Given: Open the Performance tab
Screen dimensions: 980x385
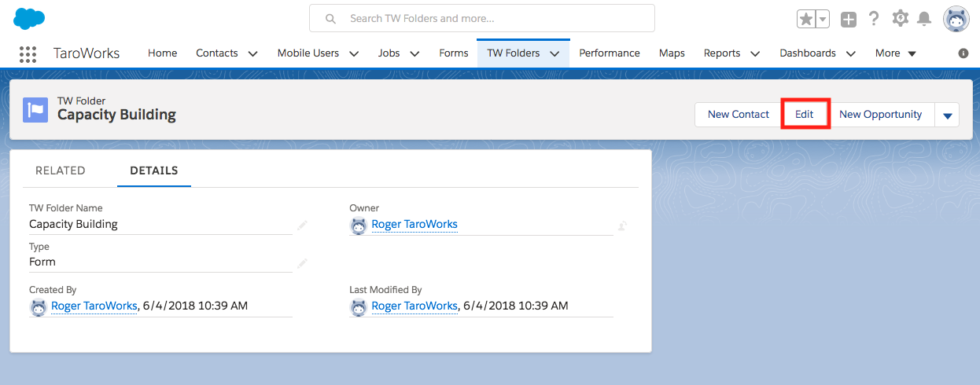Looking at the screenshot, I should (610, 53).
